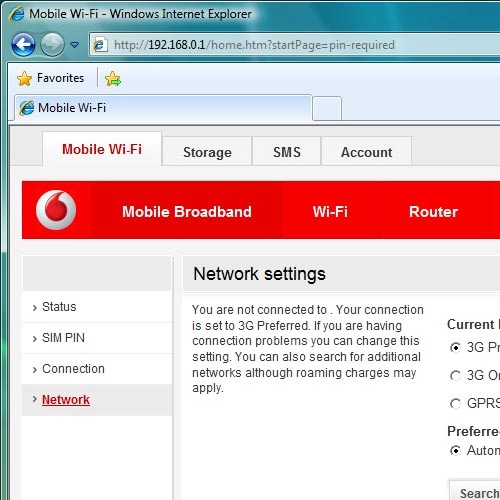
Task: Expand the SIM PIN sidebar item
Action: click(x=97, y=338)
